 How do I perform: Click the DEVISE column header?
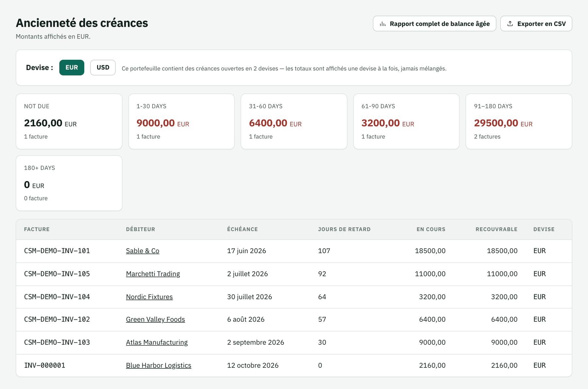pos(544,229)
